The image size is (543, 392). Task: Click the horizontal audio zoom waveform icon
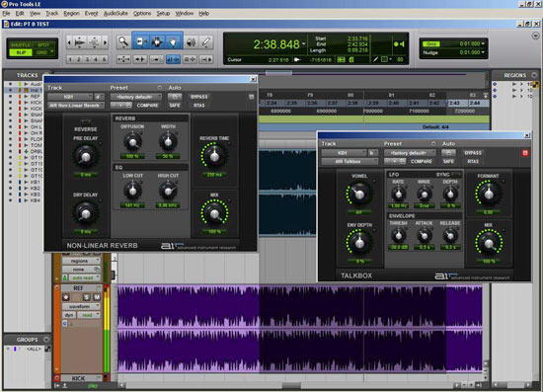pos(79,42)
